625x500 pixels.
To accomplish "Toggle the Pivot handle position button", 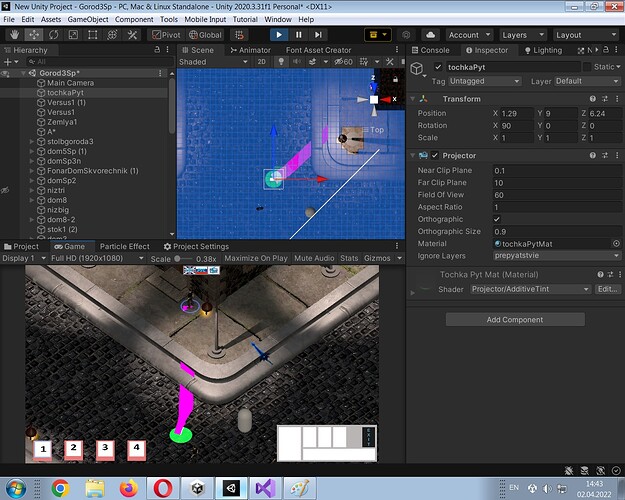I will (166, 35).
